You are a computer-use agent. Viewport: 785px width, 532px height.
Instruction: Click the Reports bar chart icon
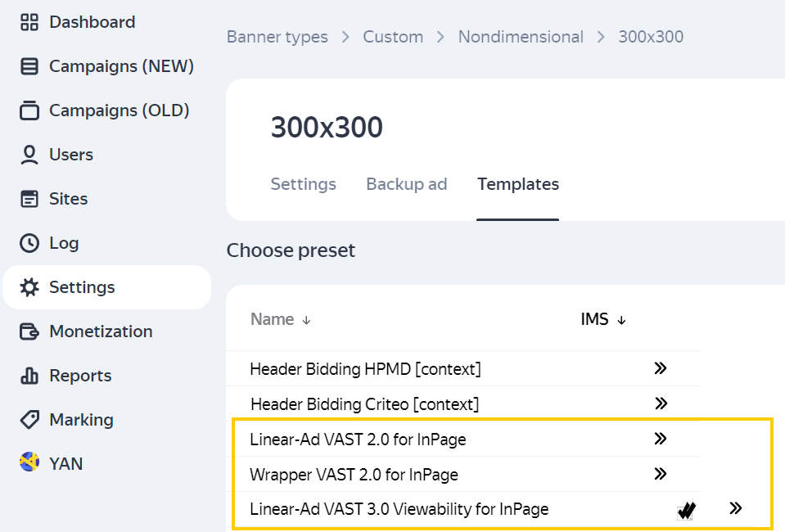coord(29,376)
